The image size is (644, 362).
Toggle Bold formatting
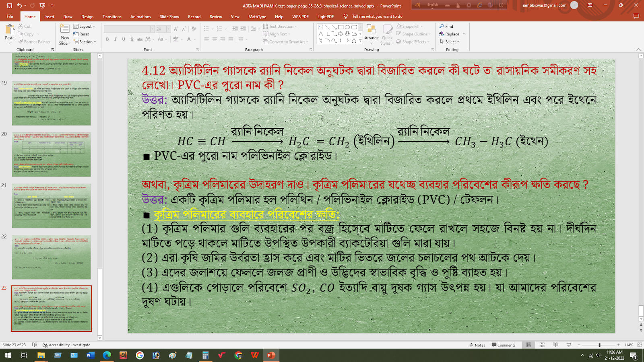click(x=107, y=39)
